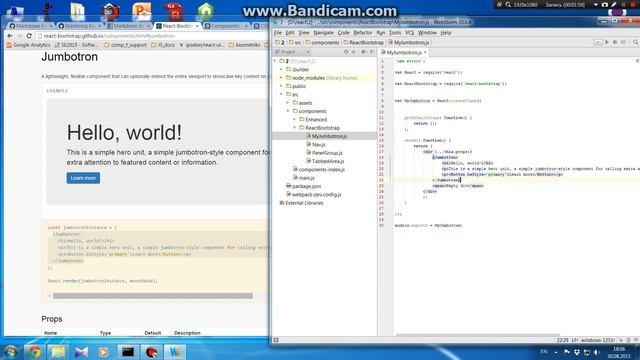The image size is (640, 360).
Task: Click the Learn more button in Chrome
Action: [x=83, y=178]
